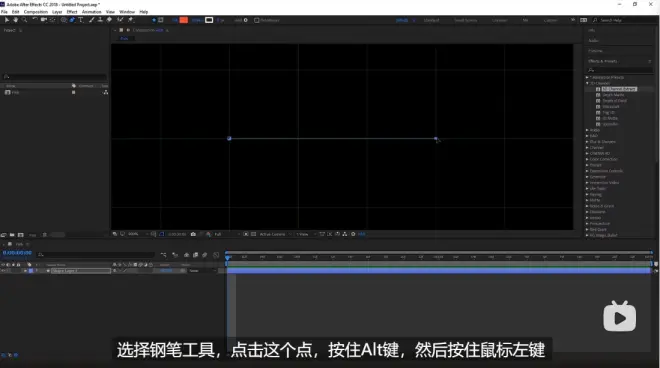Open the Active Camera view dropdown
The height and width of the screenshot is (368, 660).
click(x=275, y=234)
